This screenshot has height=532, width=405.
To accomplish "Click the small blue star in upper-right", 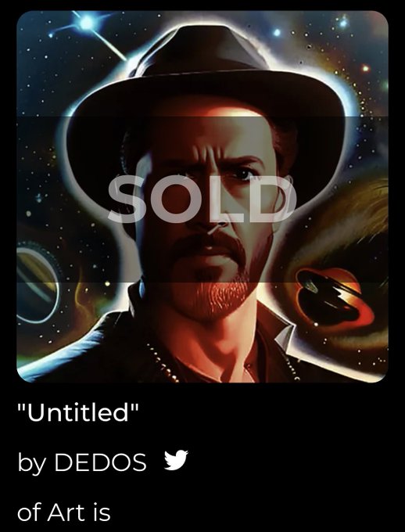I will click(342, 23).
